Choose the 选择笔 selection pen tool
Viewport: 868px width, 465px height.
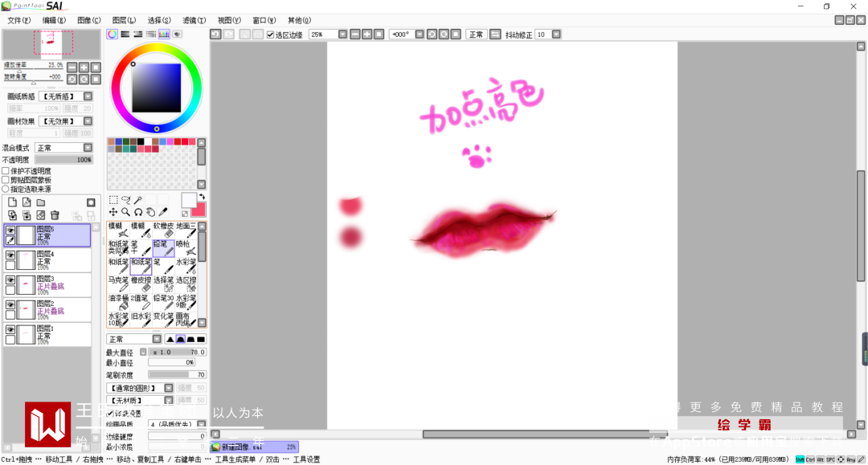coord(163,283)
